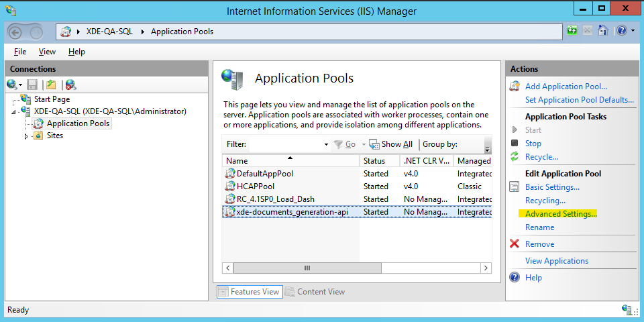Select Start Page in the tree
The width and height of the screenshot is (644, 322).
[52, 99]
